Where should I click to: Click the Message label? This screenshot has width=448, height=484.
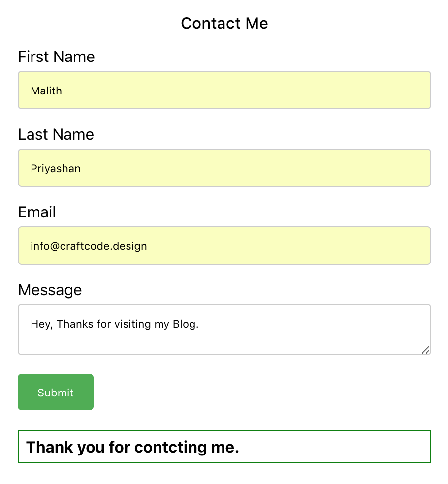[50, 290]
